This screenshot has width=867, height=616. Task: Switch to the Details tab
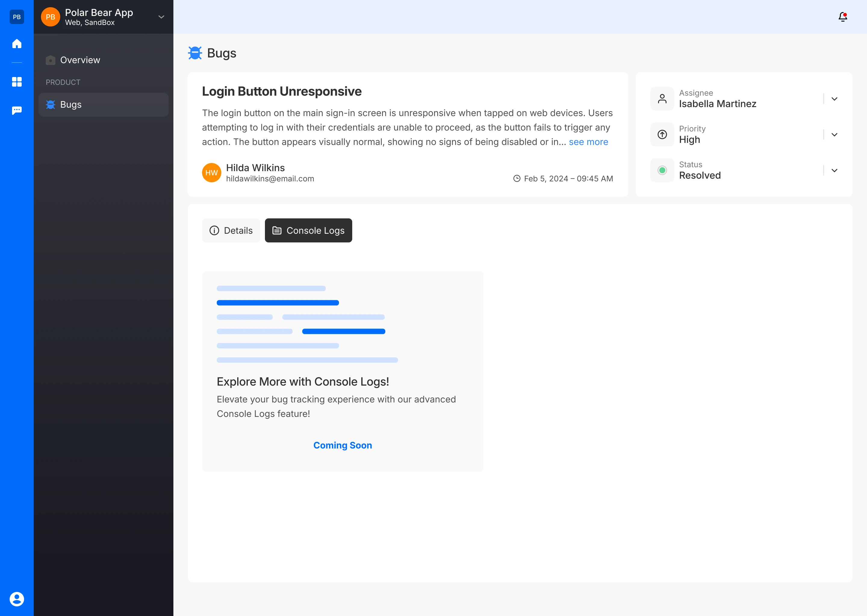pyautogui.click(x=231, y=230)
